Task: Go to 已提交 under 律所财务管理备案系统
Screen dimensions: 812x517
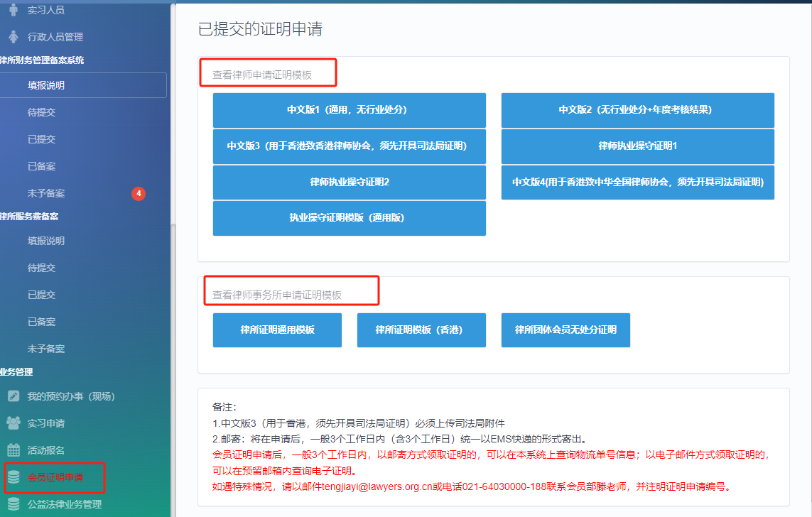Action: point(41,139)
